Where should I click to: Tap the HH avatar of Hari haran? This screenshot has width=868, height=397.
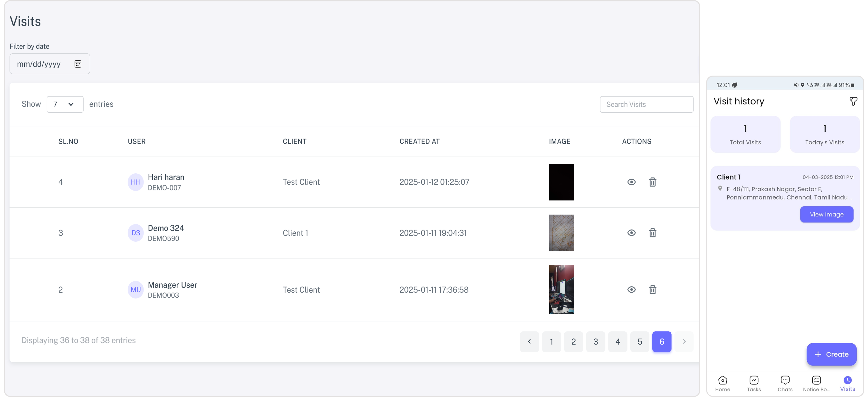pyautogui.click(x=135, y=182)
